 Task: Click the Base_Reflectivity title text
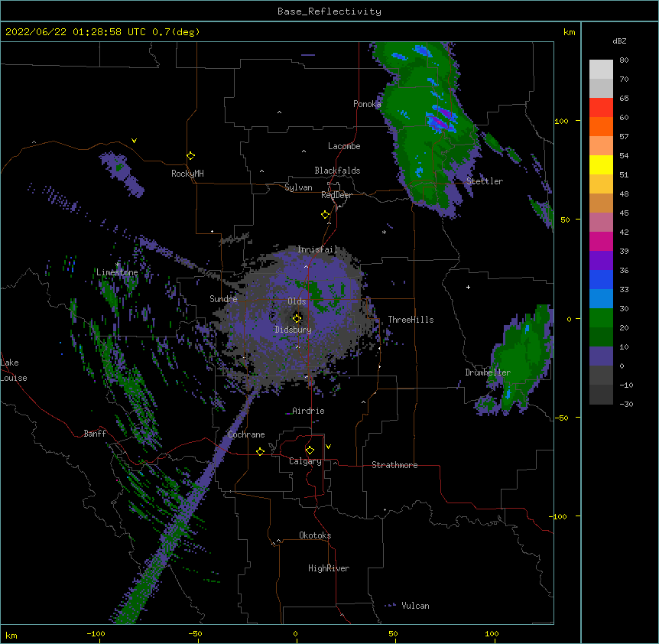(329, 11)
